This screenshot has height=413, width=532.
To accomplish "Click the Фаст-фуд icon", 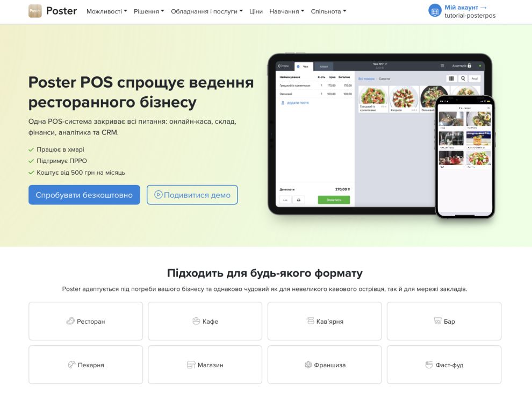I will (x=429, y=365).
